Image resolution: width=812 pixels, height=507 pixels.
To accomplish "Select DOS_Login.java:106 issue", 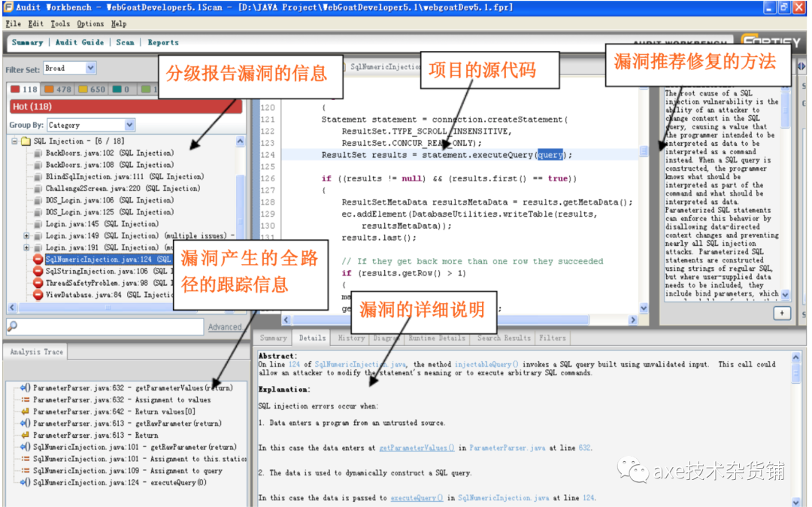I will pos(109,200).
